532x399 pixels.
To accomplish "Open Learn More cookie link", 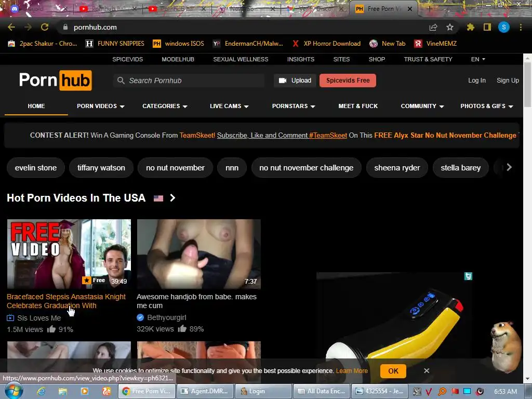I will click(352, 371).
